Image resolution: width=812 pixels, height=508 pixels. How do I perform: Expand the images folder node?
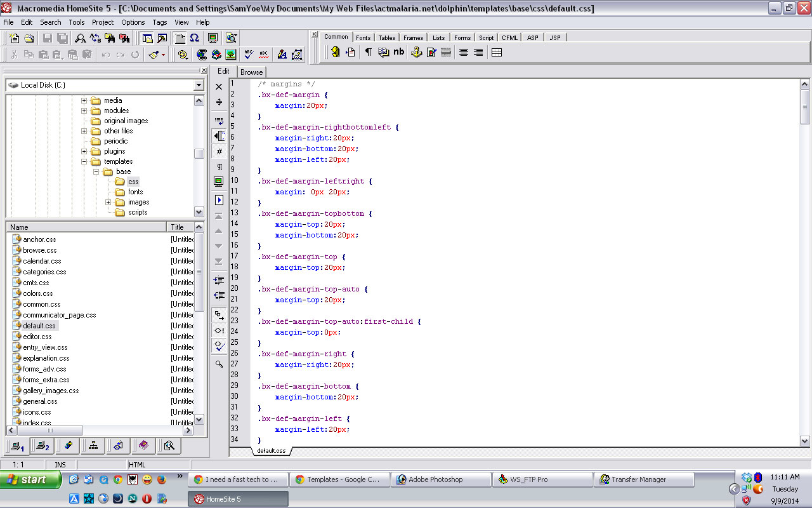[108, 202]
